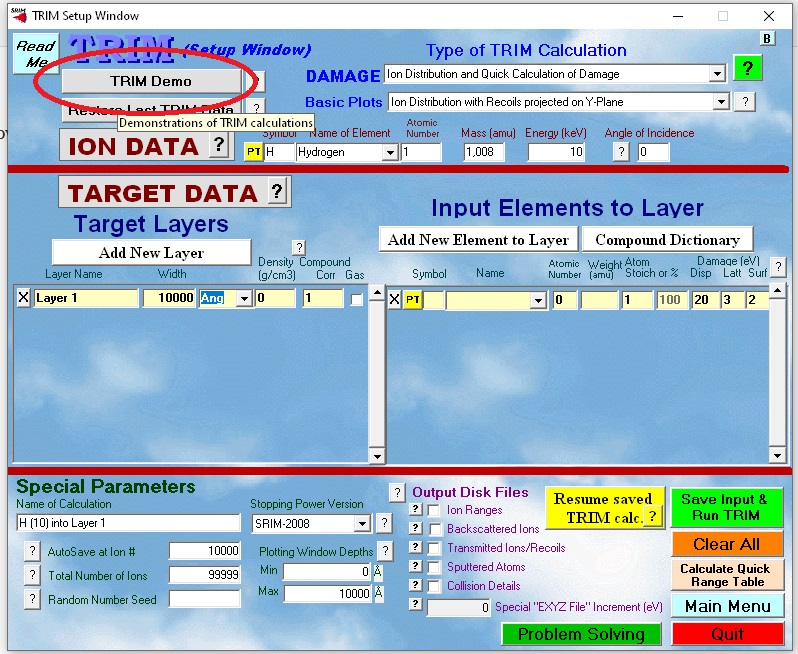798x654 pixels.
Task: Enable Transmitted Ions/Recoils checkbox
Action: (x=434, y=548)
